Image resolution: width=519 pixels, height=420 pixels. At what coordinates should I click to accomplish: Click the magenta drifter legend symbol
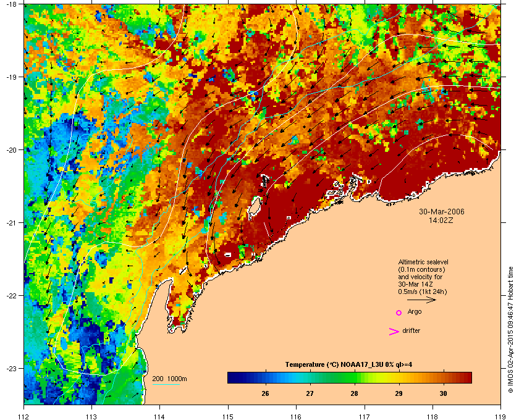[394, 331]
